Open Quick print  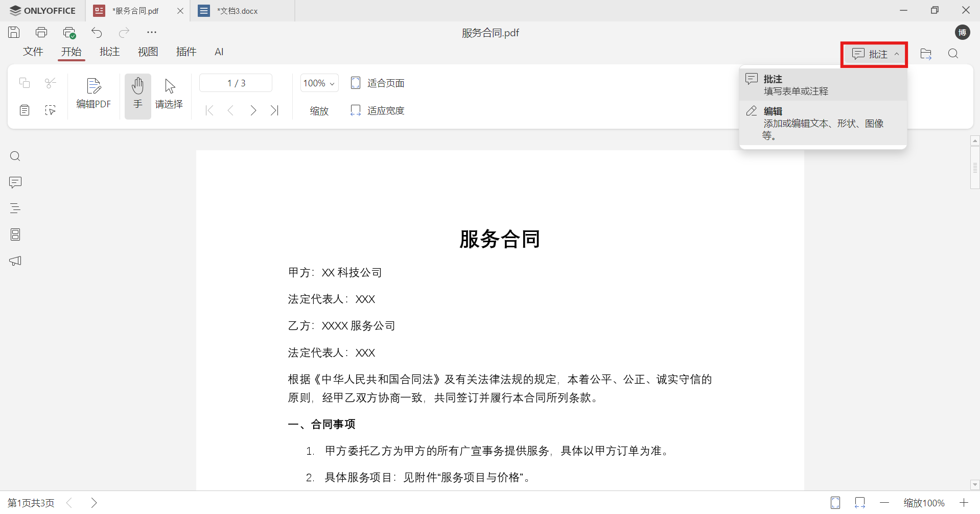(x=69, y=32)
